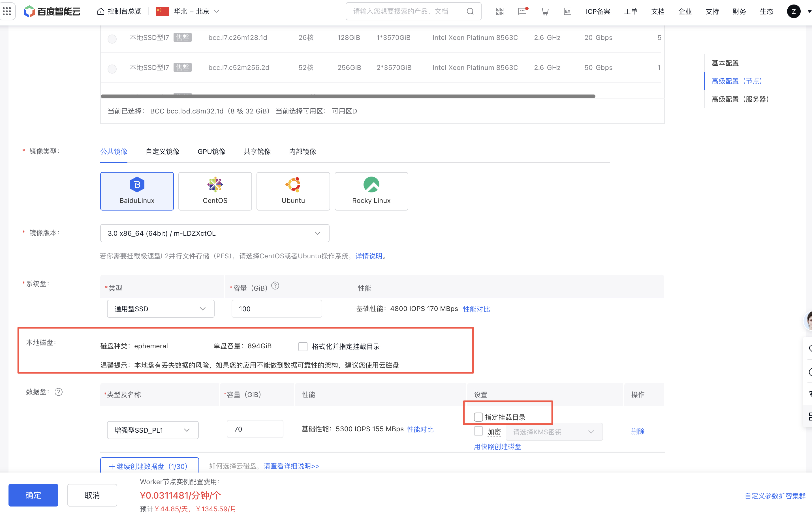Delete the data disk row
The image size is (812, 515).
tap(638, 432)
